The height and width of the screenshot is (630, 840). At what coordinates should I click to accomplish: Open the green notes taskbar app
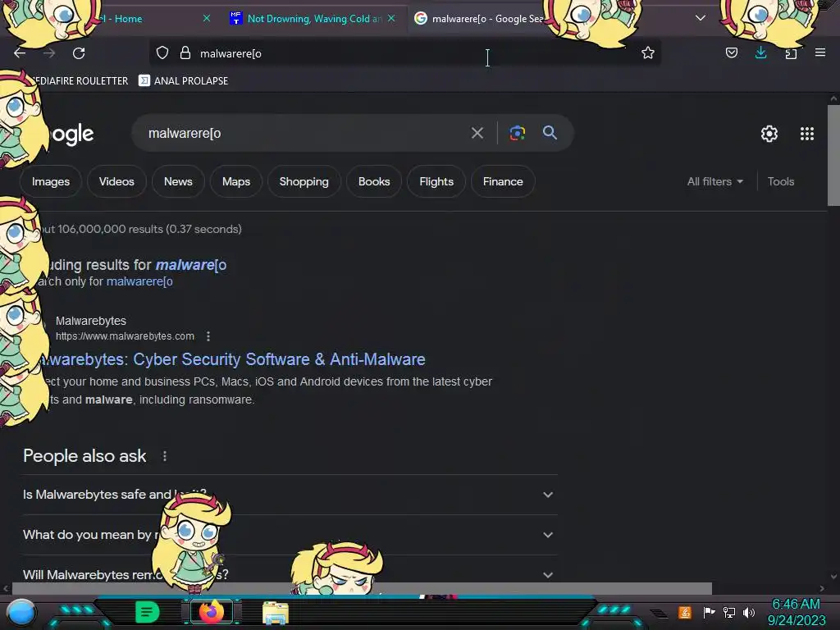coord(148,612)
